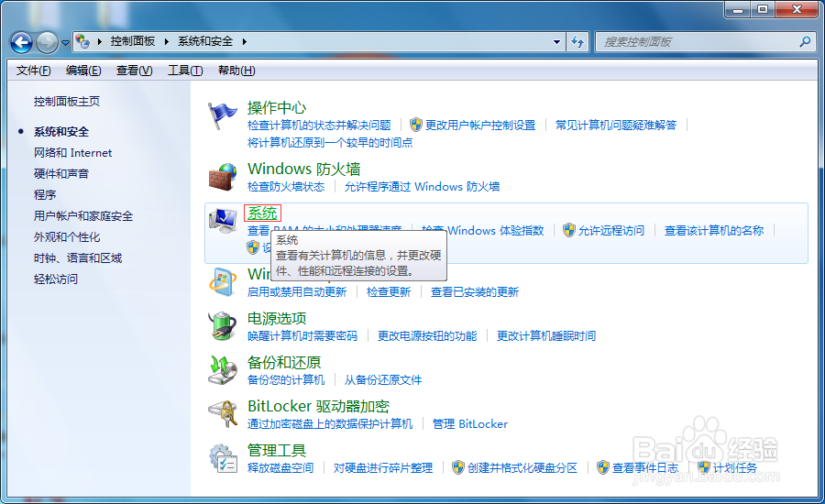This screenshot has height=504, width=825.
Task: Expand arrow before 控制面板 in breadcrumb
Action: pos(99,41)
